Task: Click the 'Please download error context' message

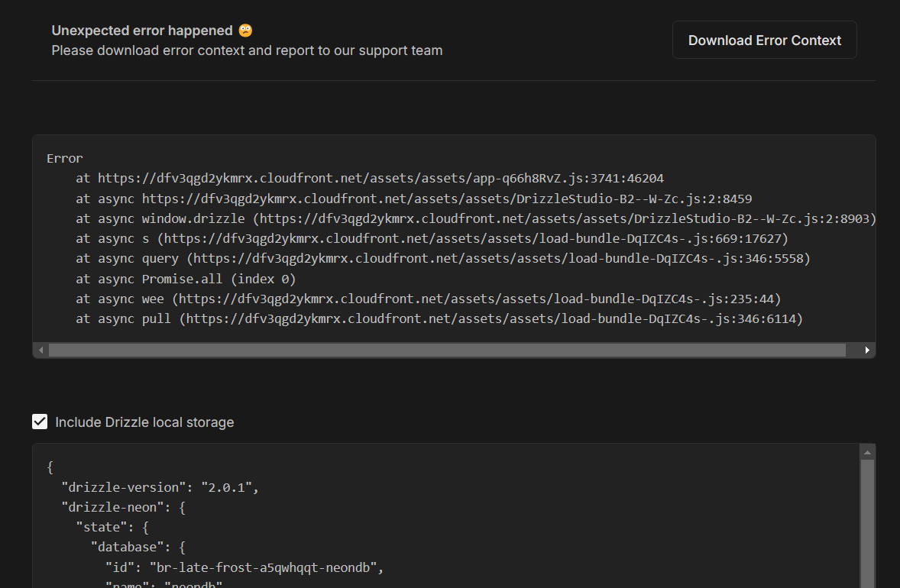Action: point(247,50)
